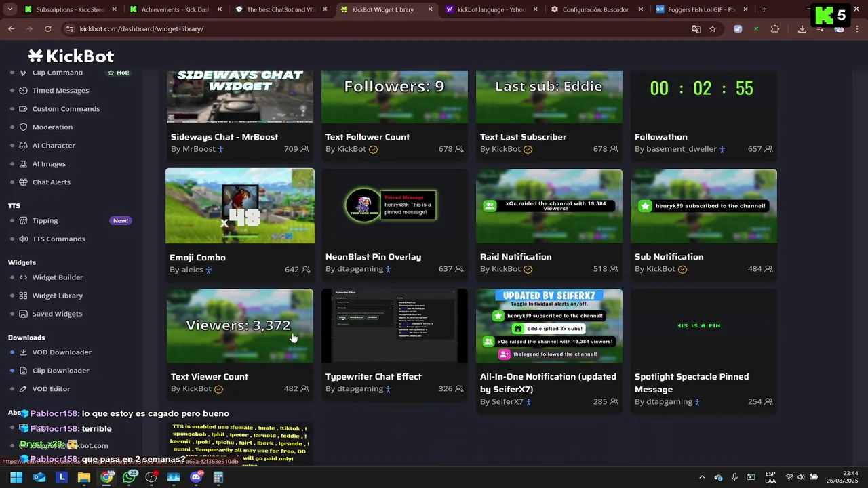The image size is (868, 488).
Task: Open File Explorer from taskbar
Action: 84,477
